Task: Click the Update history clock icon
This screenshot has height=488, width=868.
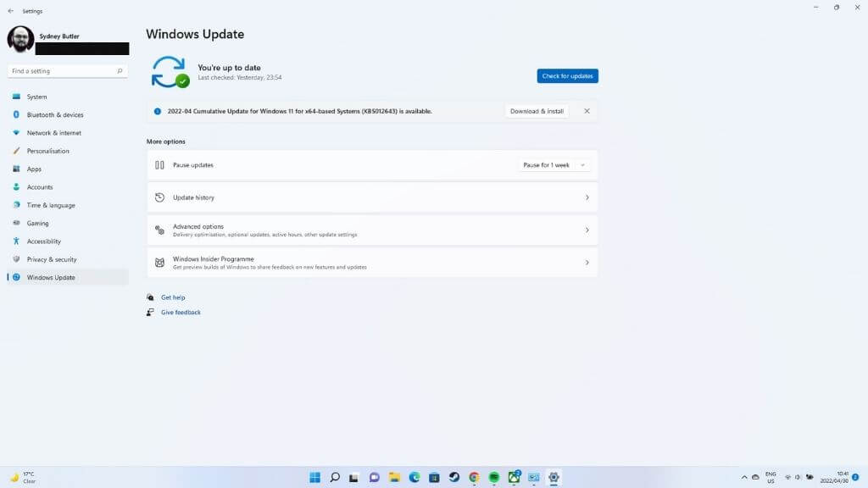Action: [159, 197]
